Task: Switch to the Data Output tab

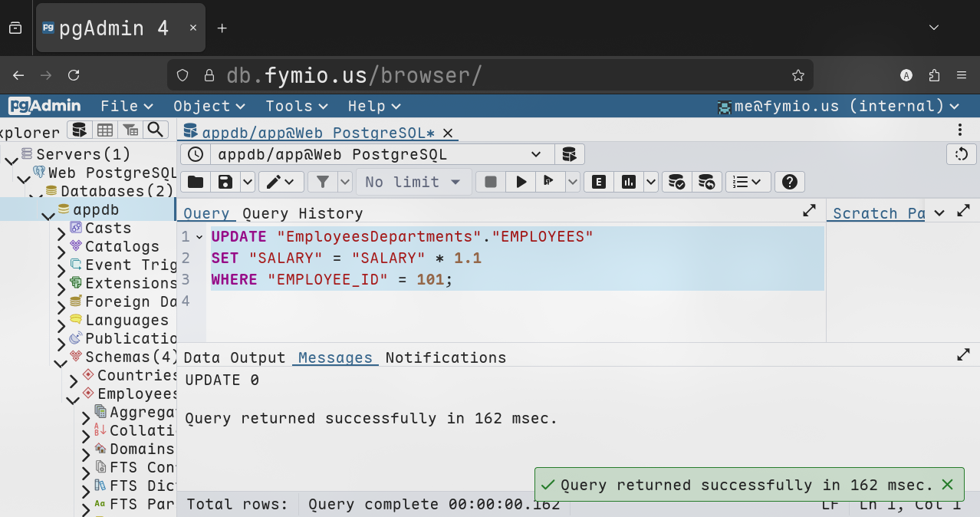Action: (x=234, y=357)
